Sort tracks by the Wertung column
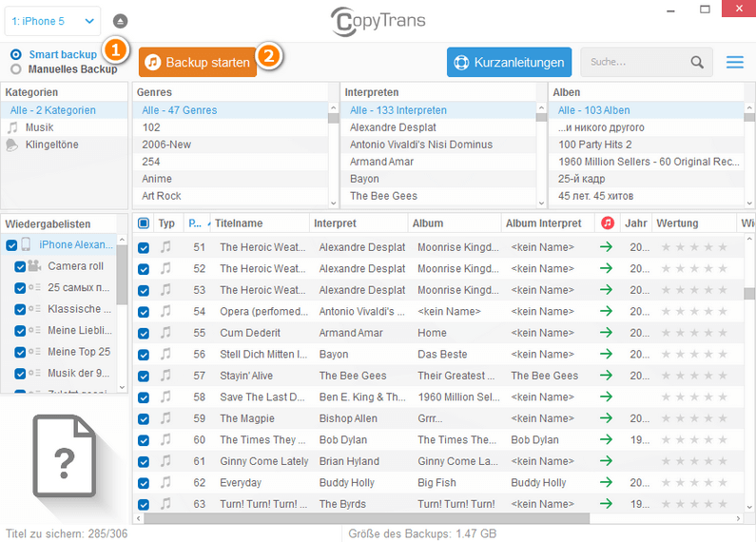Viewport: 756px width, 542px height. click(694, 223)
